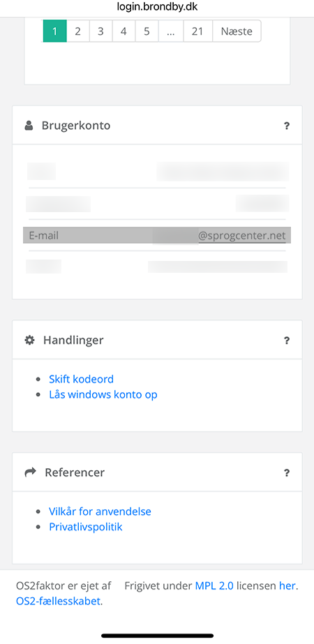
Task: Open OS2-fællesskabet link in footer
Action: click(59, 601)
